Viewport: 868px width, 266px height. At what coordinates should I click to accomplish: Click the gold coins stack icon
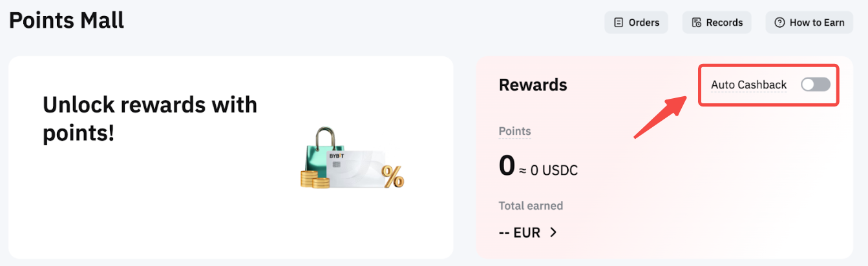[x=314, y=178]
